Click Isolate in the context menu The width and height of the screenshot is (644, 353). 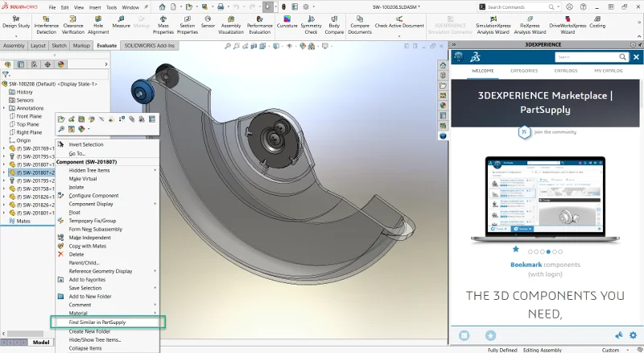[76, 187]
